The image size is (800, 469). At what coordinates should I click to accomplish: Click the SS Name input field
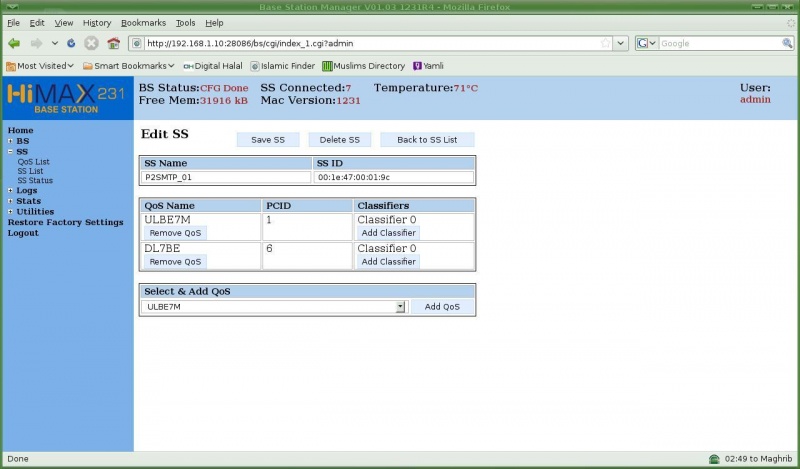click(226, 177)
